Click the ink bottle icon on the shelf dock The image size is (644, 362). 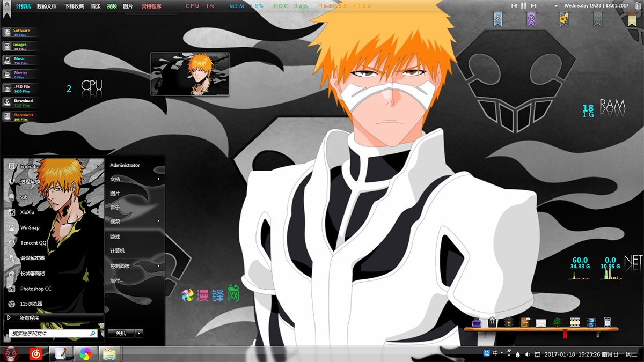(x=475, y=322)
